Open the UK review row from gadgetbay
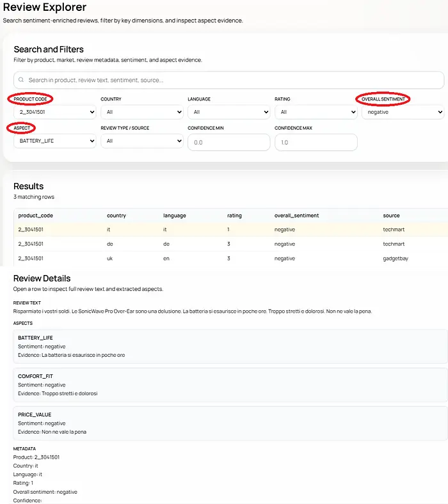This screenshot has width=448, height=504. pos(230,258)
